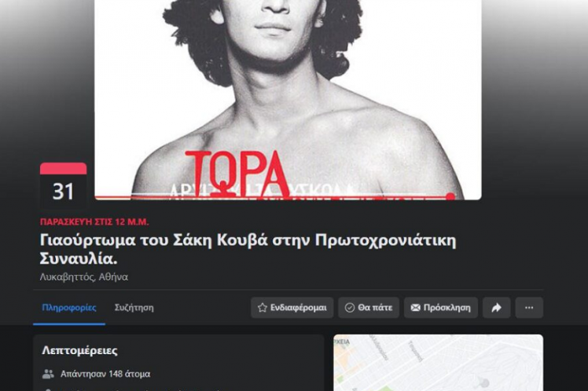This screenshot has width=588, height=391.
Task: Click the Απάντησαν 148 άτομα responses text
Action: click(x=105, y=374)
